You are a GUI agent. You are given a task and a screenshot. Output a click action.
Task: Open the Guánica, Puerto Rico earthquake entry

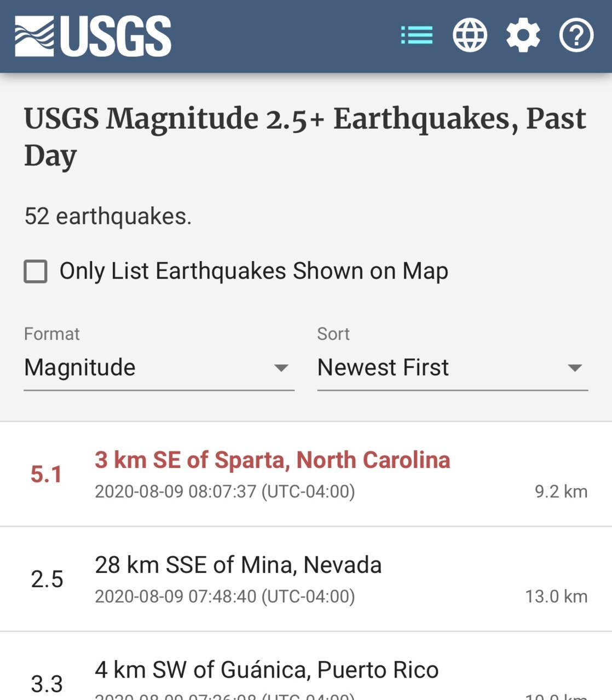coord(306,666)
